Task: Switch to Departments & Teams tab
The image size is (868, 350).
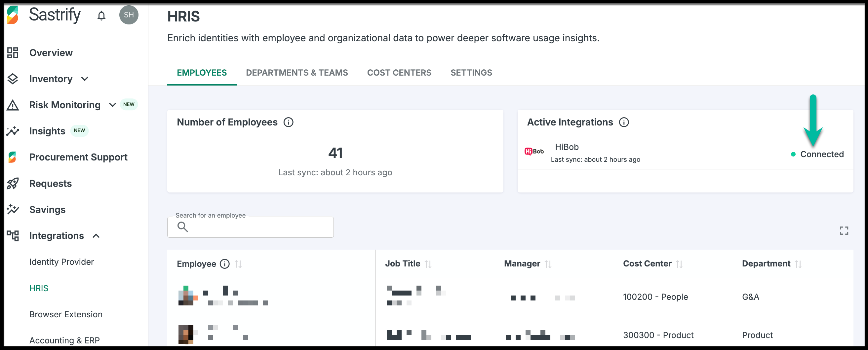Action: [x=296, y=73]
